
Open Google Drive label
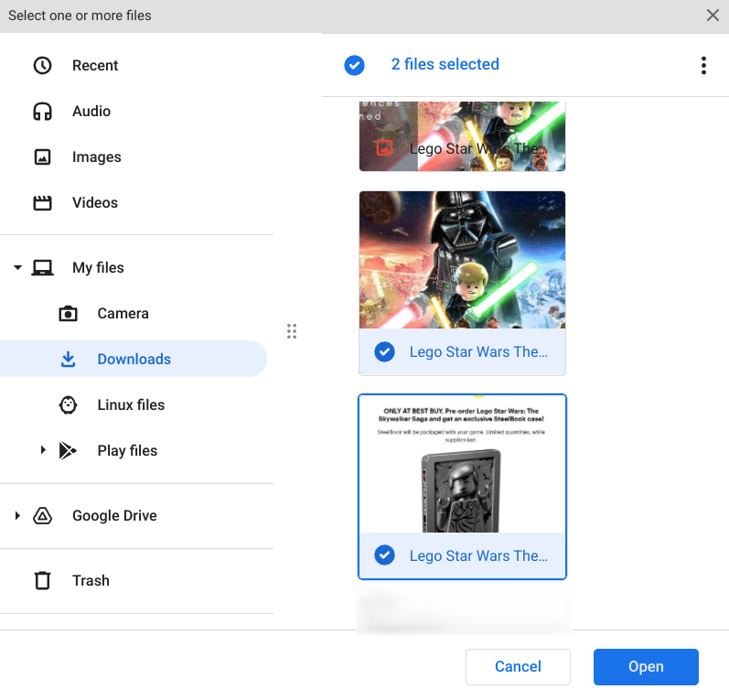(x=114, y=516)
